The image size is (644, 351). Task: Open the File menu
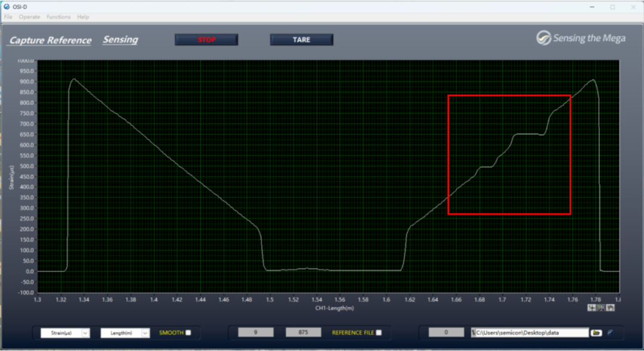click(8, 17)
